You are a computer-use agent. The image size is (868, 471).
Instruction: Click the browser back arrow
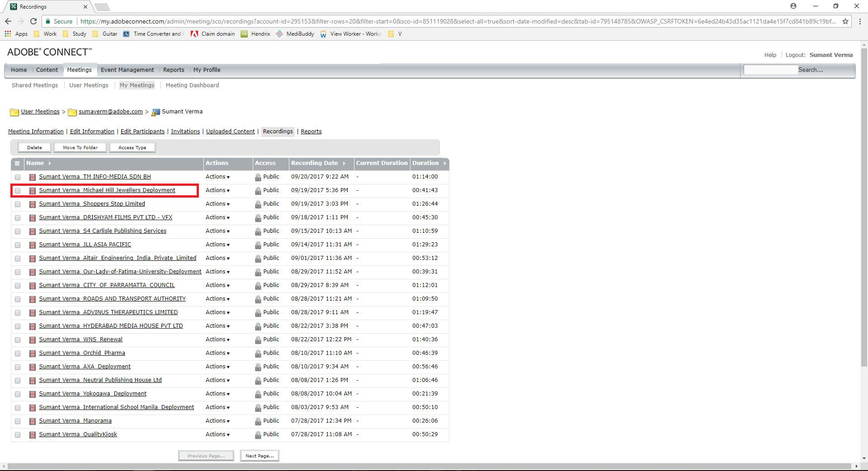point(8,21)
